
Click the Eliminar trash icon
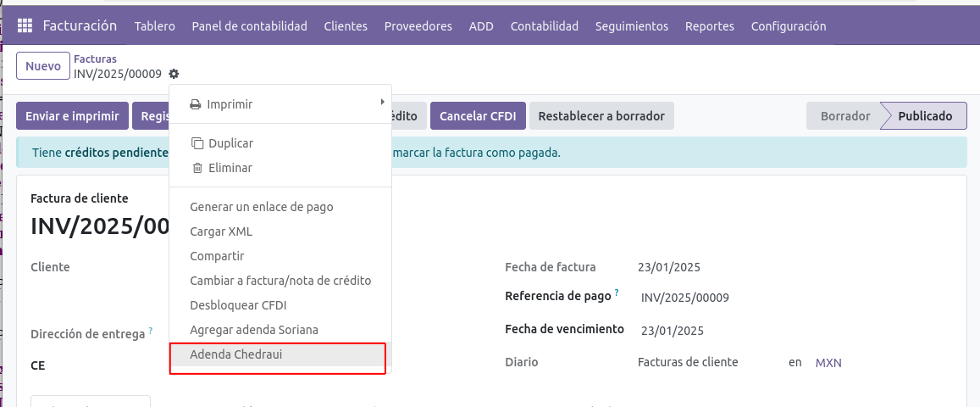coord(197,168)
